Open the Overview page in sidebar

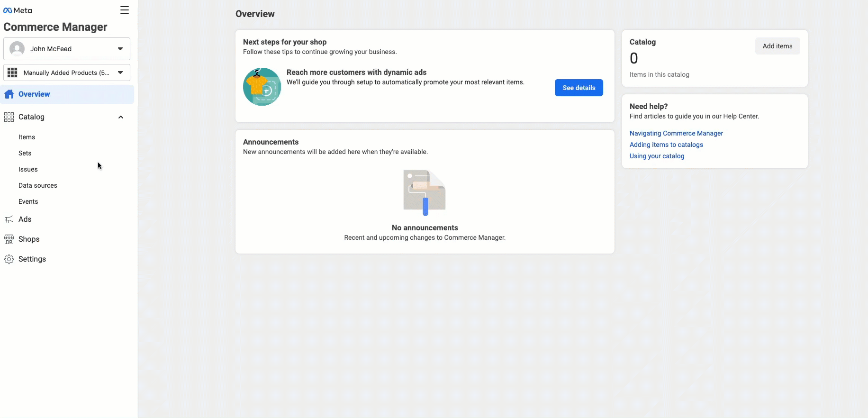tap(67, 94)
